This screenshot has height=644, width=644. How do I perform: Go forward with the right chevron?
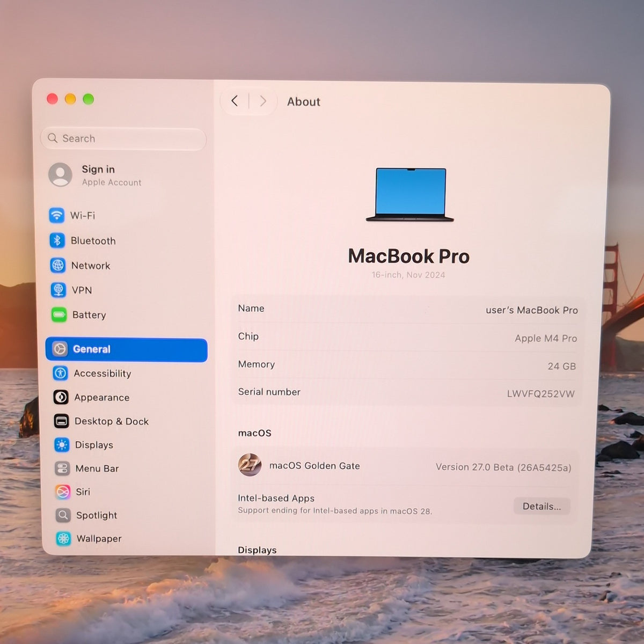[263, 101]
